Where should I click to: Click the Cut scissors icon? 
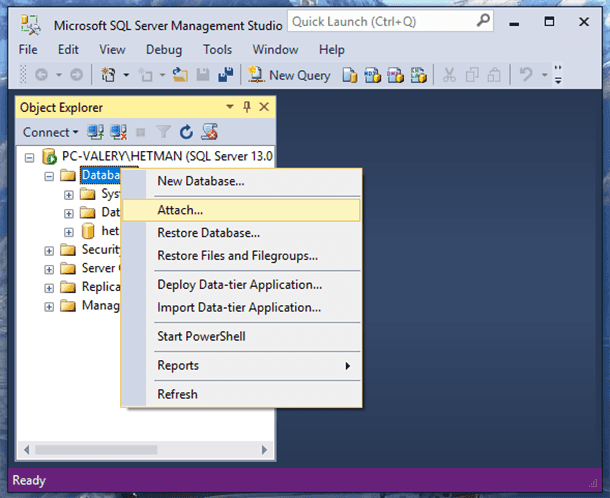449,75
